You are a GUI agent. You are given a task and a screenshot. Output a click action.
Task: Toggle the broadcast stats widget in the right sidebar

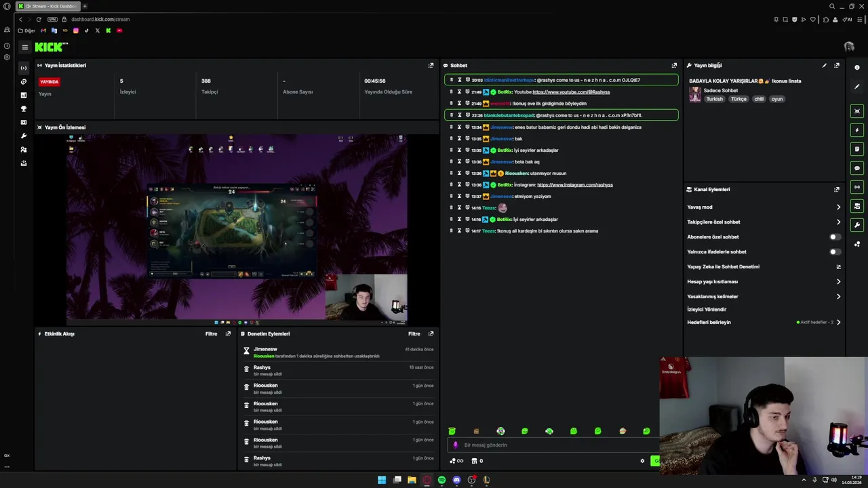pos(857,187)
